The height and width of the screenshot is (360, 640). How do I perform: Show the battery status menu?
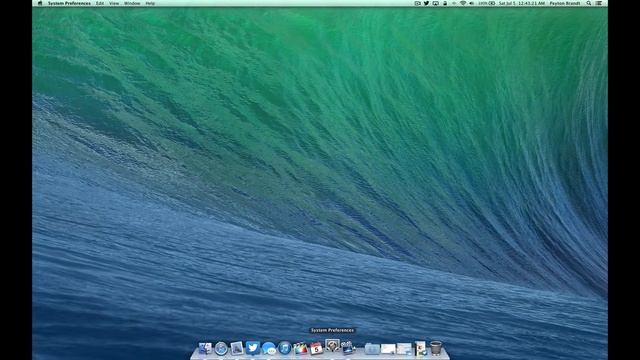(x=487, y=3)
